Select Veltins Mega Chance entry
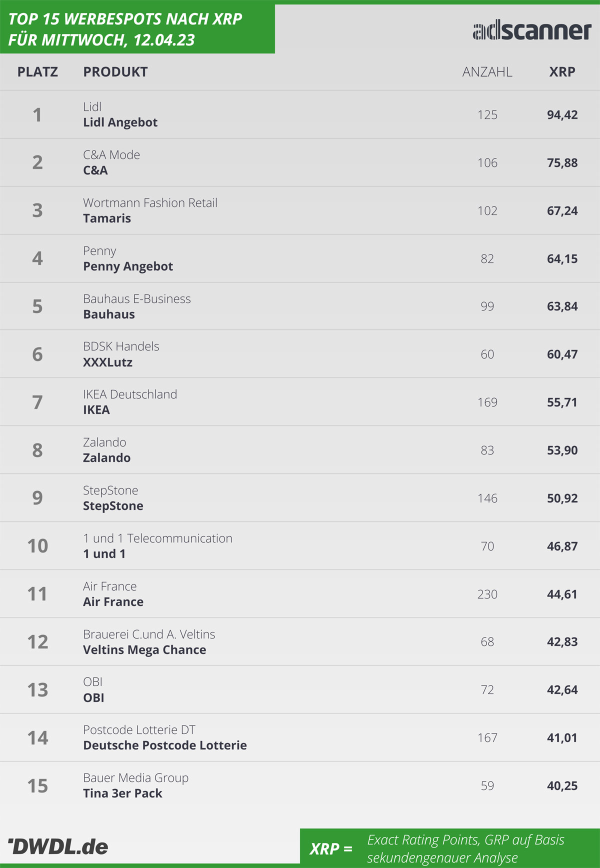600x868 pixels. pos(144,650)
